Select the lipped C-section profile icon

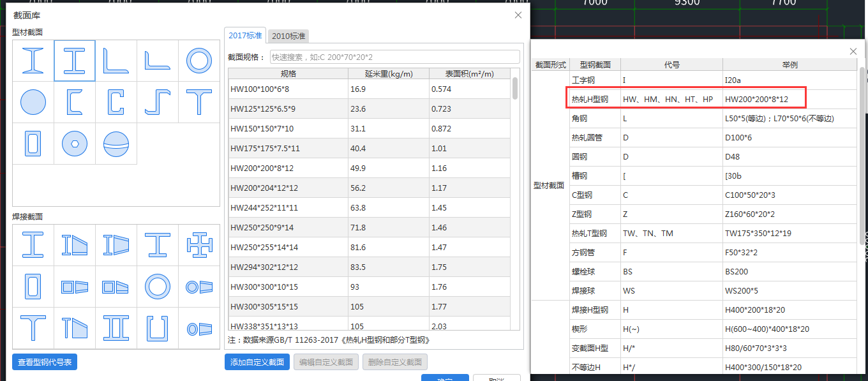116,102
